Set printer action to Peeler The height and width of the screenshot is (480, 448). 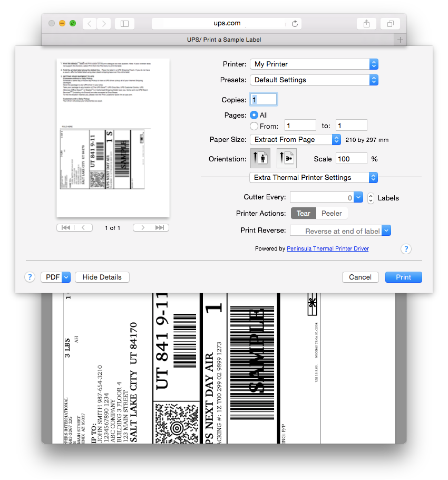(x=332, y=214)
